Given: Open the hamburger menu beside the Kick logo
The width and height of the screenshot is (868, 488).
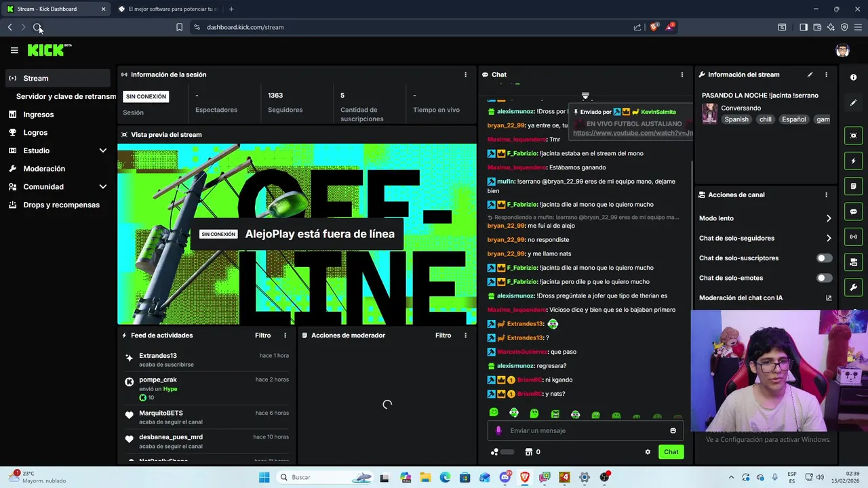Looking at the screenshot, I should (14, 50).
